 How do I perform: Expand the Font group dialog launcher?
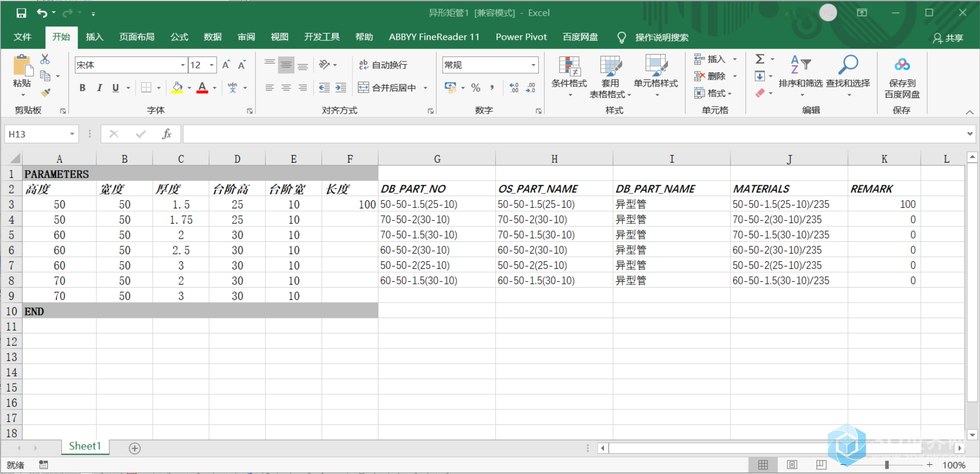click(x=250, y=111)
